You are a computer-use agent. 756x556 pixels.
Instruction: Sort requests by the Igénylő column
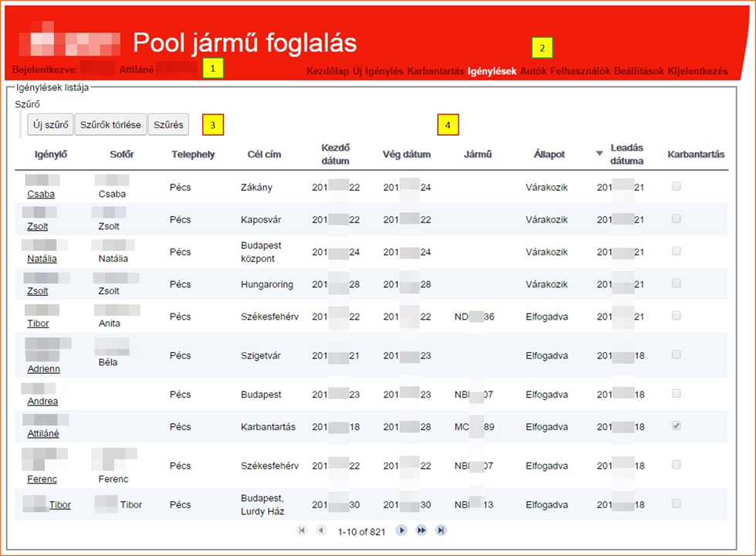pyautogui.click(x=51, y=154)
